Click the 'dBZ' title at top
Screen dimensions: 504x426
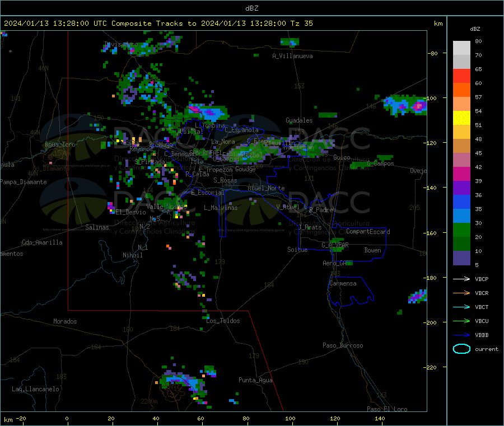coord(251,8)
